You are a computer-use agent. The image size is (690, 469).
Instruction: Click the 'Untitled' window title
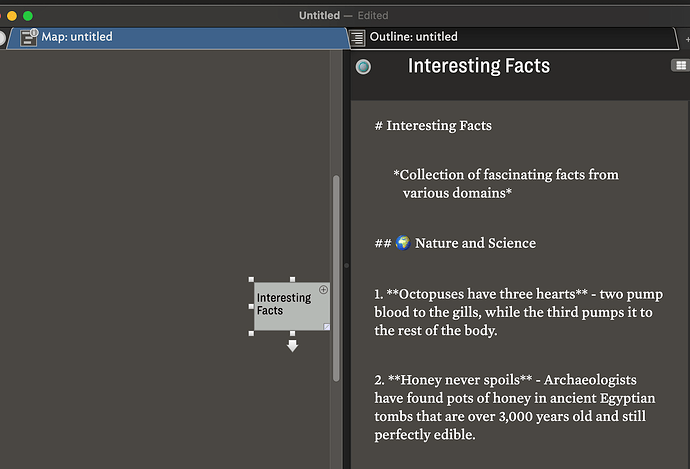319,15
